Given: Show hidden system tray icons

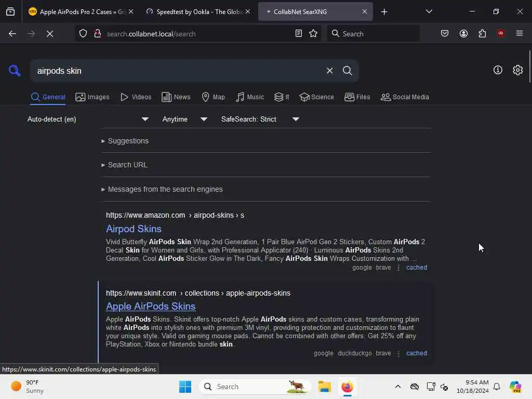Looking at the screenshot, I should pos(397,387).
